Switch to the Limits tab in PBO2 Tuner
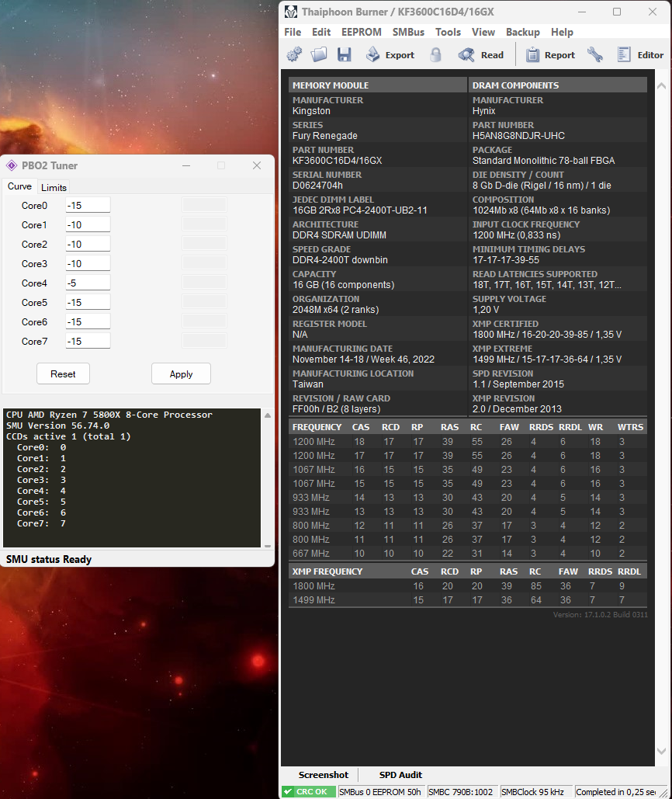The image size is (672, 799). pos(54,188)
